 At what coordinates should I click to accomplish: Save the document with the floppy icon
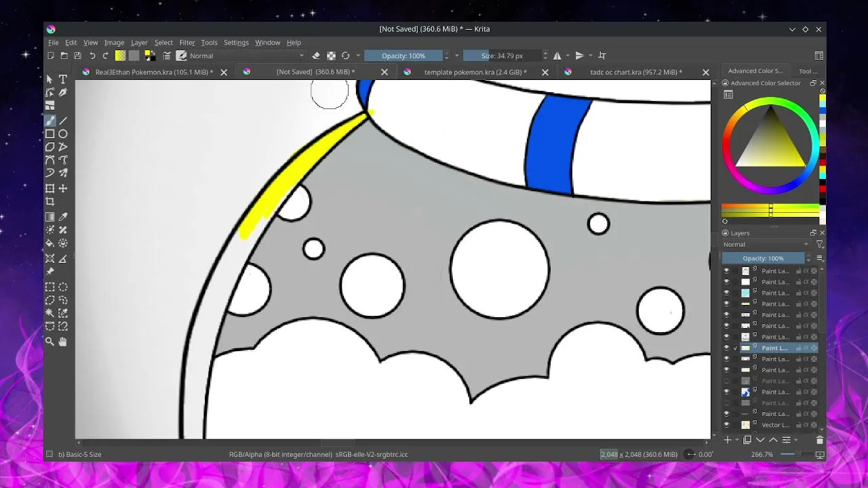click(x=77, y=56)
